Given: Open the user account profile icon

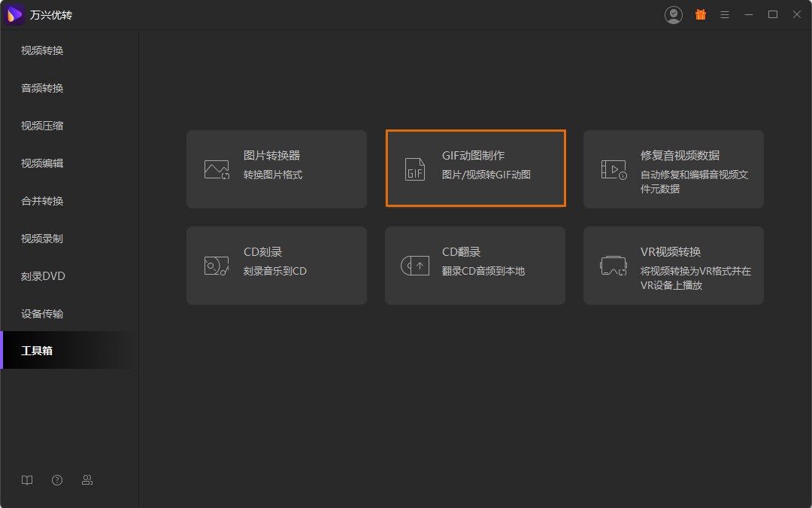Looking at the screenshot, I should tap(673, 14).
